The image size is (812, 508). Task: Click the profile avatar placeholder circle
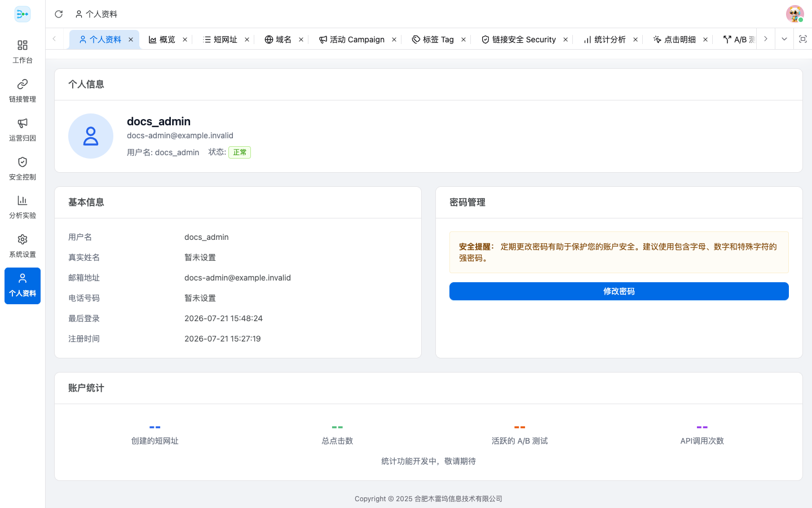click(x=91, y=136)
